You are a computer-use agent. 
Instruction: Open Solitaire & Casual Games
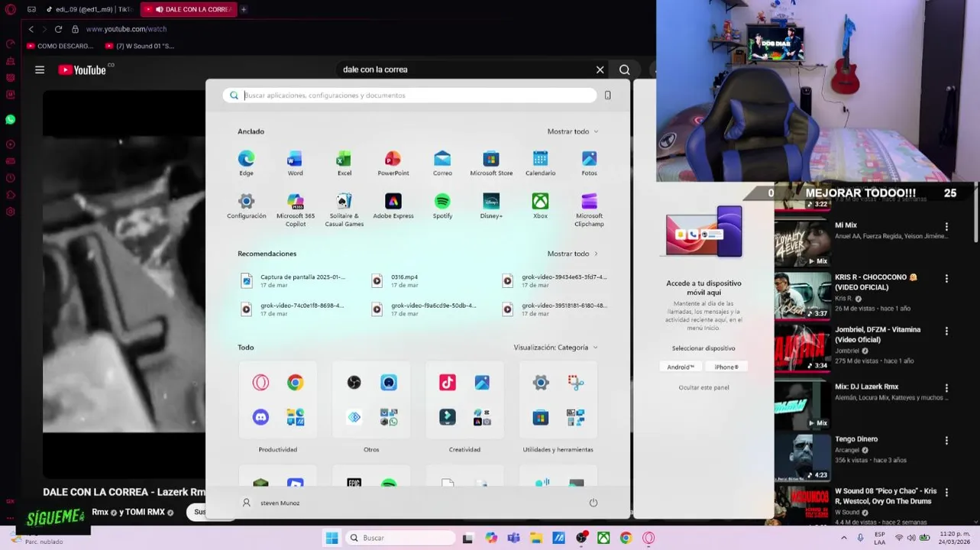344,209
